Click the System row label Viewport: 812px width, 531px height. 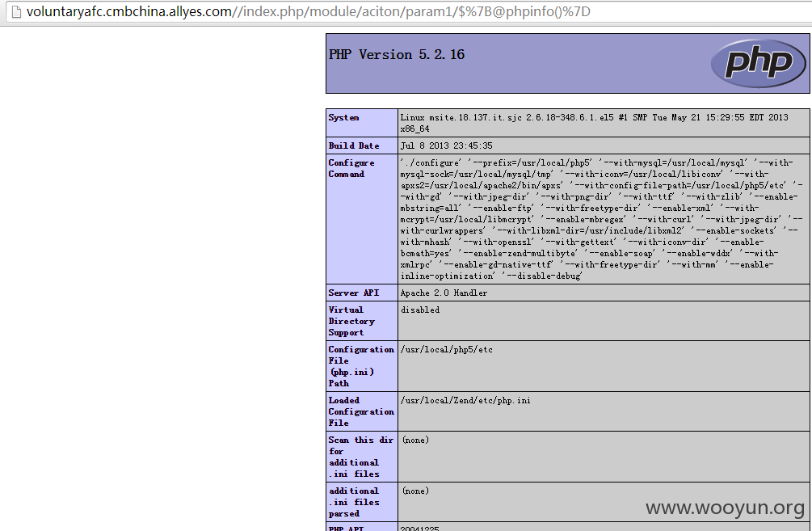(343, 118)
